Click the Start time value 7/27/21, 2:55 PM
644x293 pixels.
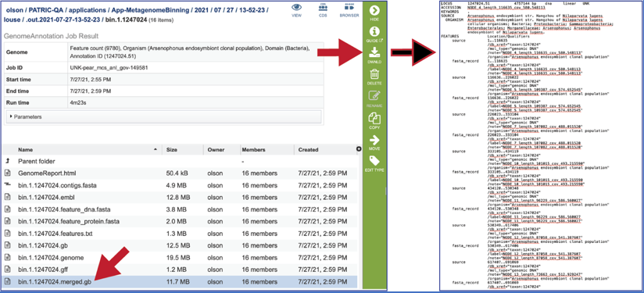91,79
